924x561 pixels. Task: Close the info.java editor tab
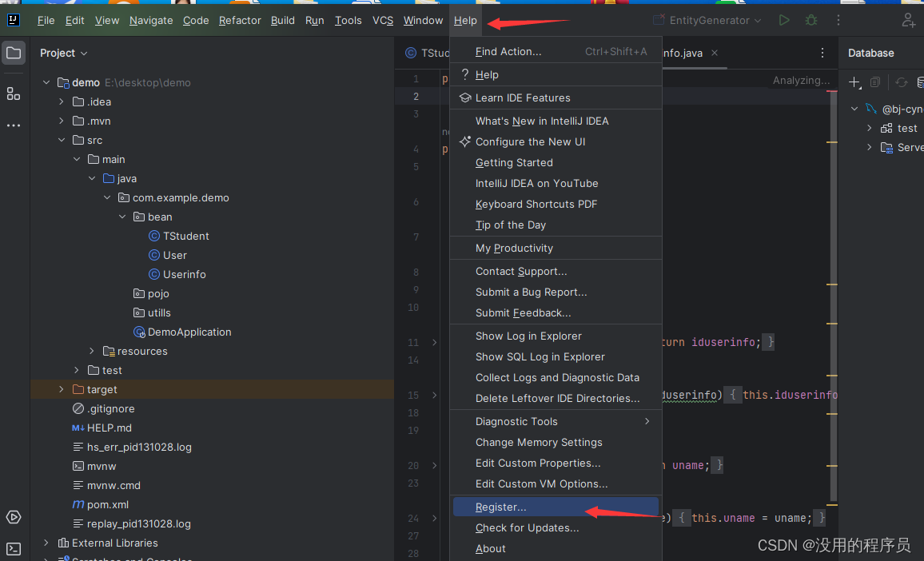click(x=715, y=53)
